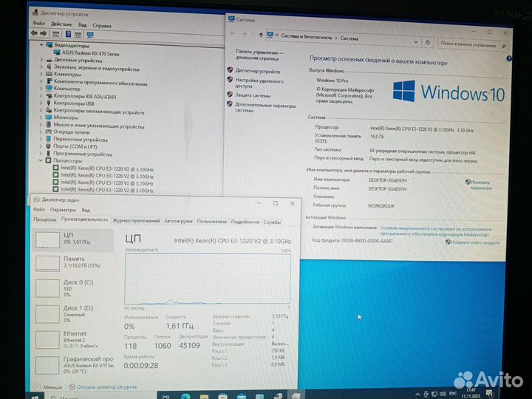Switch to the Автозагрузка tab

(178, 221)
